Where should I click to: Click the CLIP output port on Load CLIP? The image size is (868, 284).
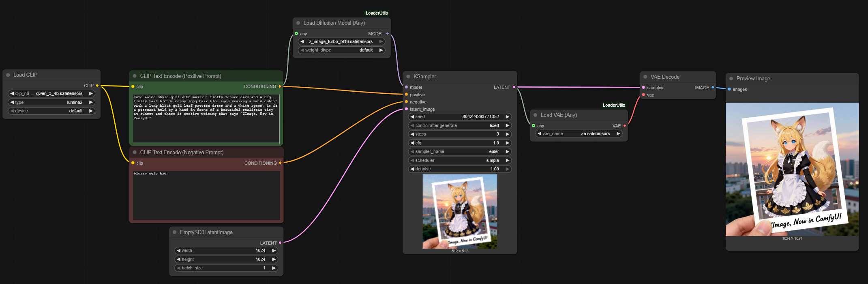[x=97, y=86]
